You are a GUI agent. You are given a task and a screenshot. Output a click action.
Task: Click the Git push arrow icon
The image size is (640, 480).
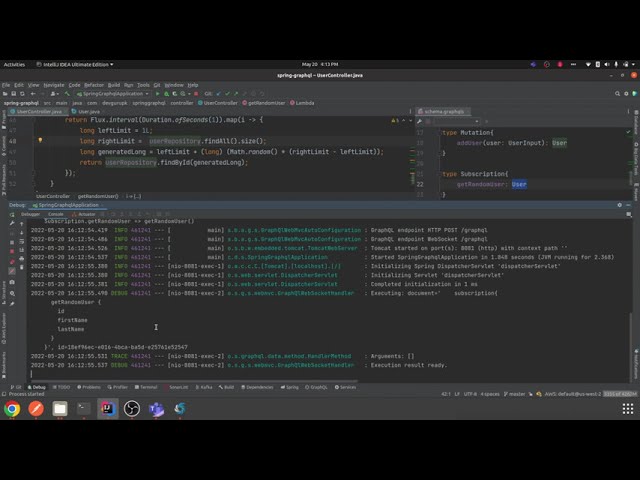pos(236,94)
